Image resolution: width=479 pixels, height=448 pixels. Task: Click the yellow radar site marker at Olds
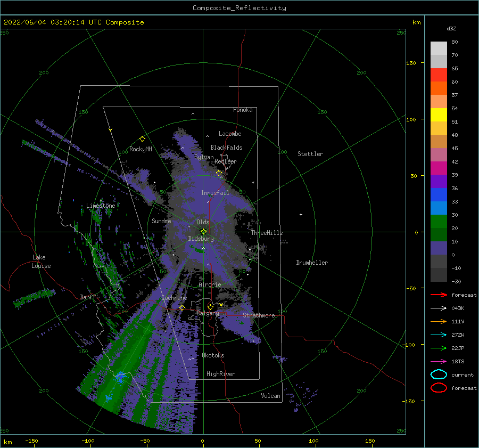coord(203,232)
